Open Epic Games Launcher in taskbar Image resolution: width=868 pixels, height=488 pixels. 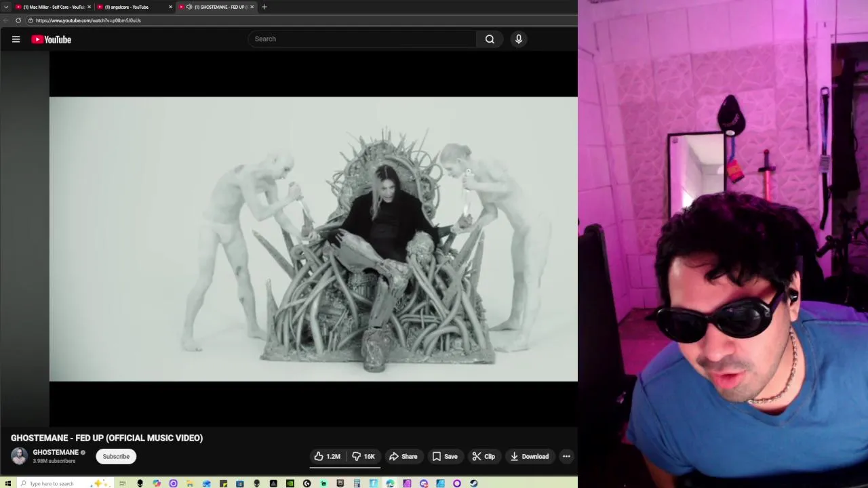340,483
